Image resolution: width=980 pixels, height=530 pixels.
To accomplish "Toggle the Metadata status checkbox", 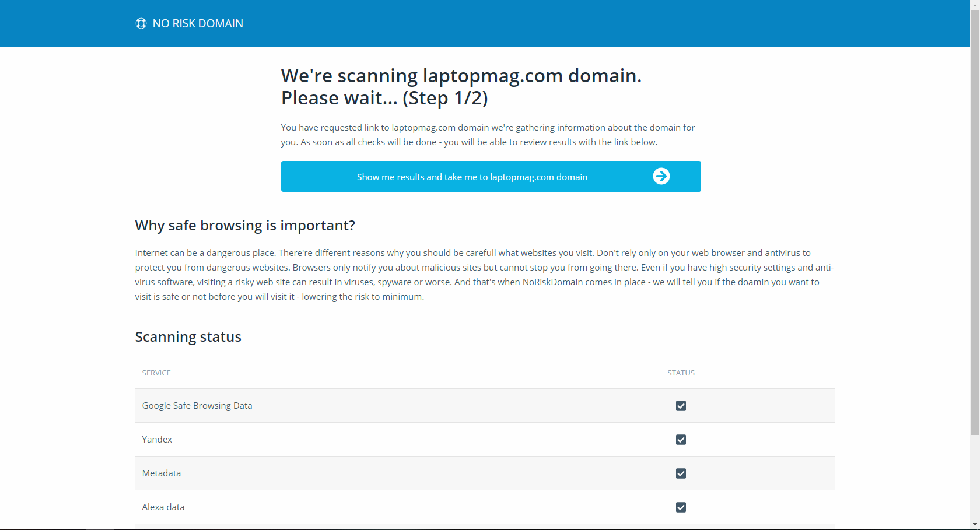I will 681,473.
